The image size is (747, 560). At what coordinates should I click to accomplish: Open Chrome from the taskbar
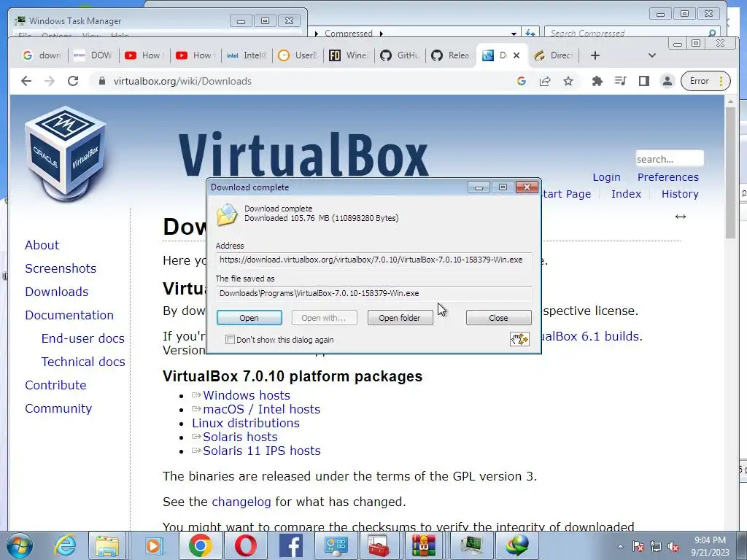coord(200,545)
